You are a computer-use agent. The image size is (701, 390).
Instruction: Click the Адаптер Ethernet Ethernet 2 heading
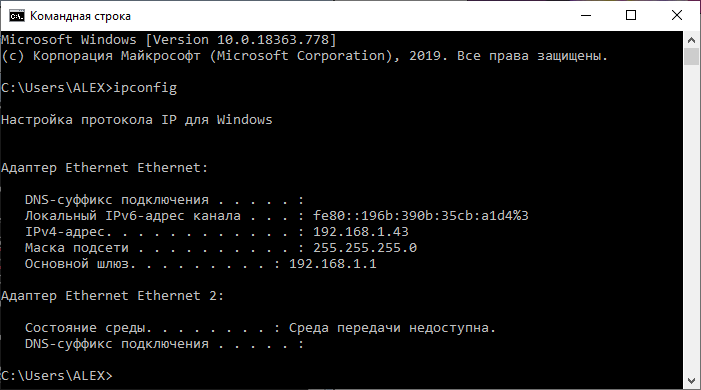click(x=112, y=296)
